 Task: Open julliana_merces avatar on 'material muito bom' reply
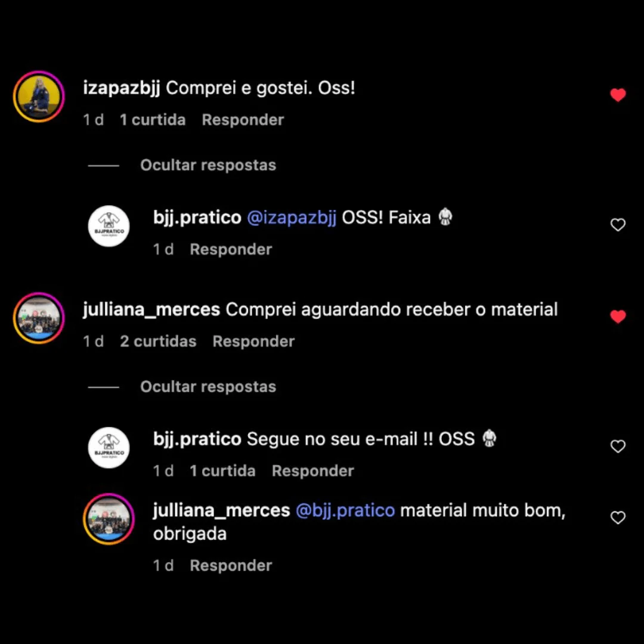(x=109, y=519)
